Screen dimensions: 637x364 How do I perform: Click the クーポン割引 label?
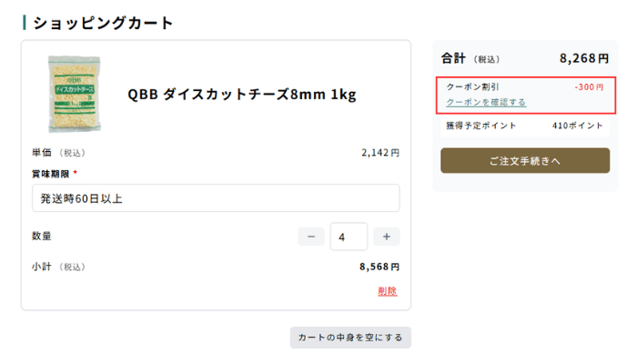click(472, 86)
